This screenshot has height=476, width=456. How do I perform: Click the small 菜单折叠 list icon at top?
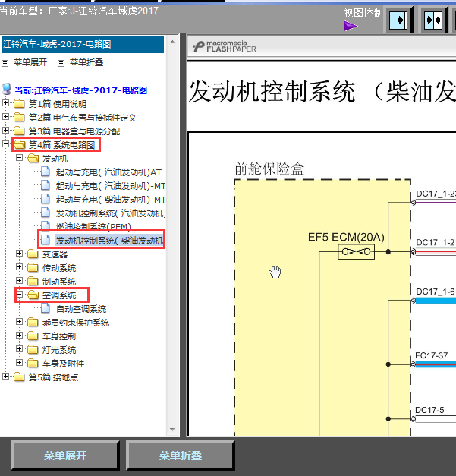(61, 63)
